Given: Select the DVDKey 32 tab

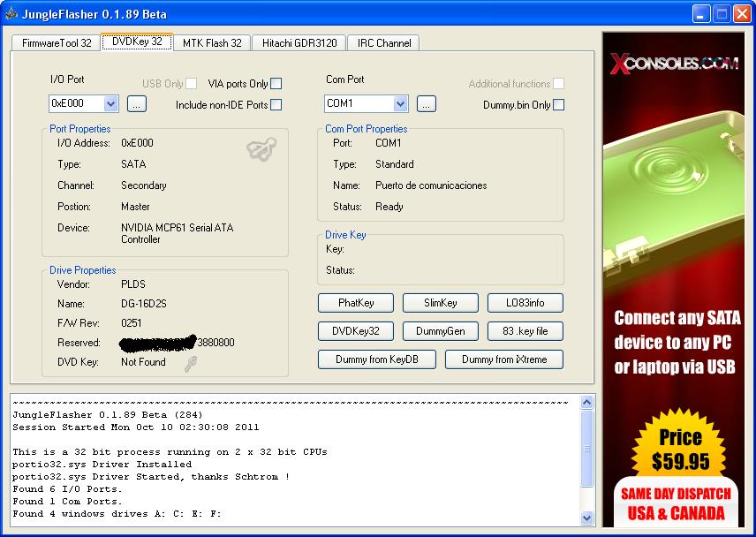Looking at the screenshot, I should [137, 42].
